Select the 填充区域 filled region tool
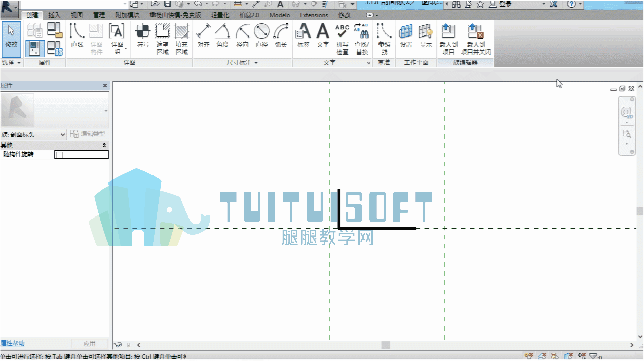 (x=181, y=39)
